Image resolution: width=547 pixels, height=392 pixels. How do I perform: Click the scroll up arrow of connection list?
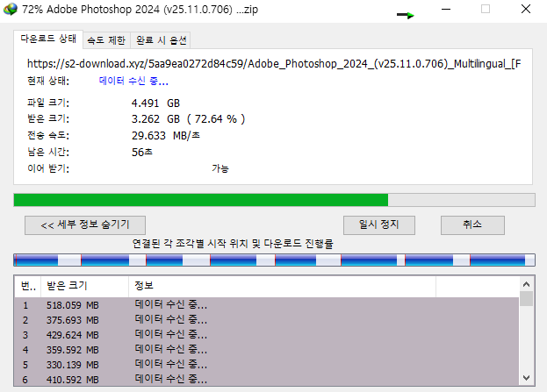point(527,284)
